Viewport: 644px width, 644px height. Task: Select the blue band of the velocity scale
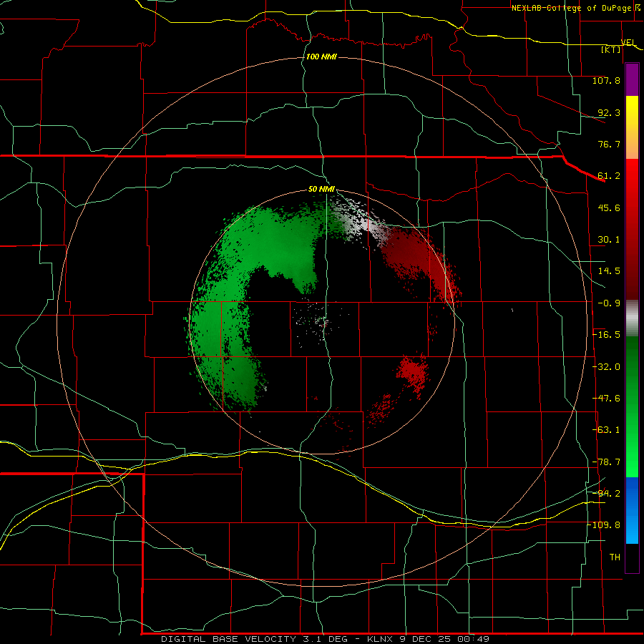coord(632,510)
